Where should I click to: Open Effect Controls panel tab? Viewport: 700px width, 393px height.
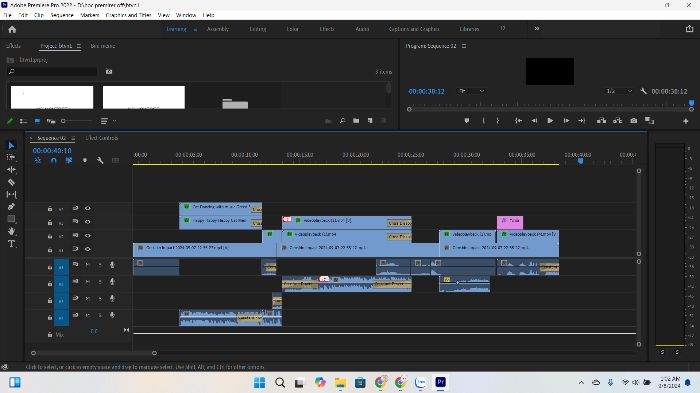tap(102, 138)
